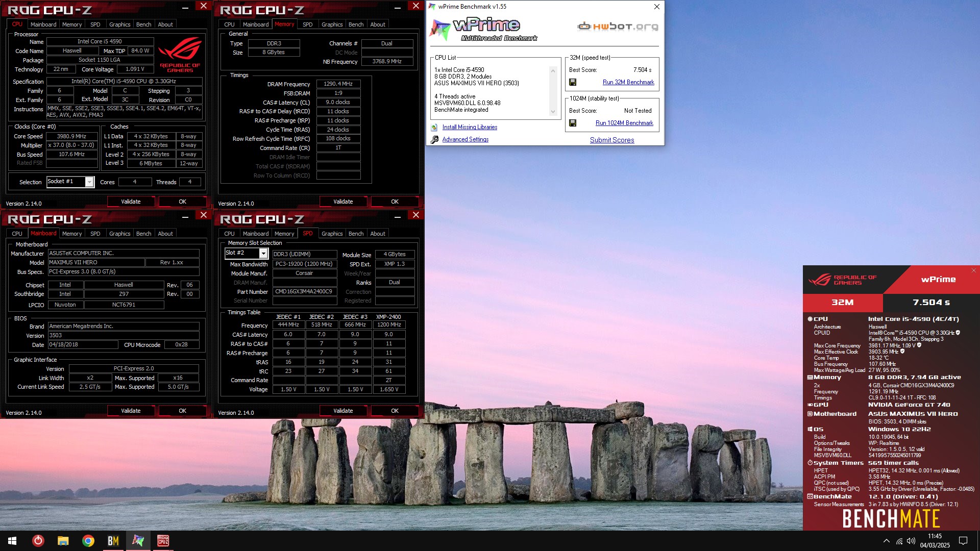This screenshot has width=980, height=551.
Task: Click the Max Bandwidth PC3-19200 field
Action: pos(305,264)
